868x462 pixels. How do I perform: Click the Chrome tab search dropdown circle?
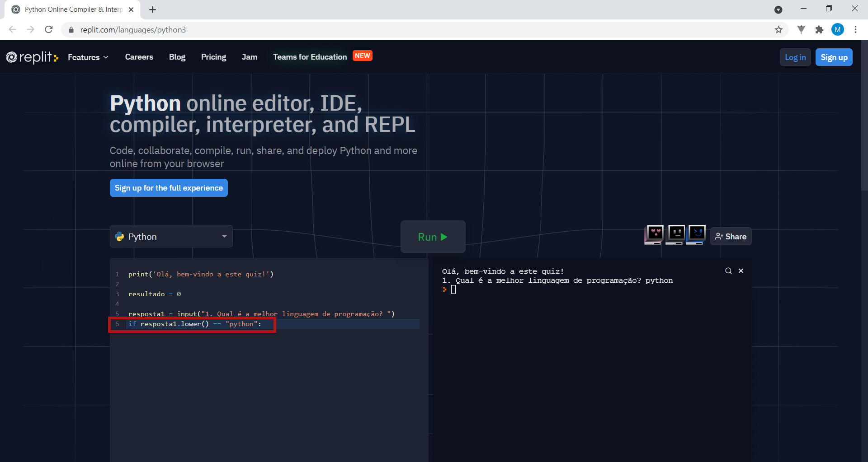point(778,9)
